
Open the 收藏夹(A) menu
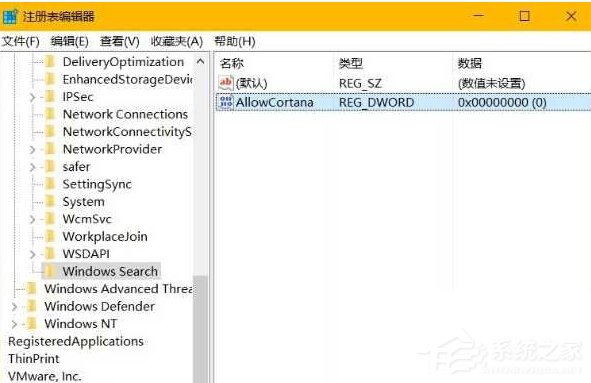(x=176, y=41)
